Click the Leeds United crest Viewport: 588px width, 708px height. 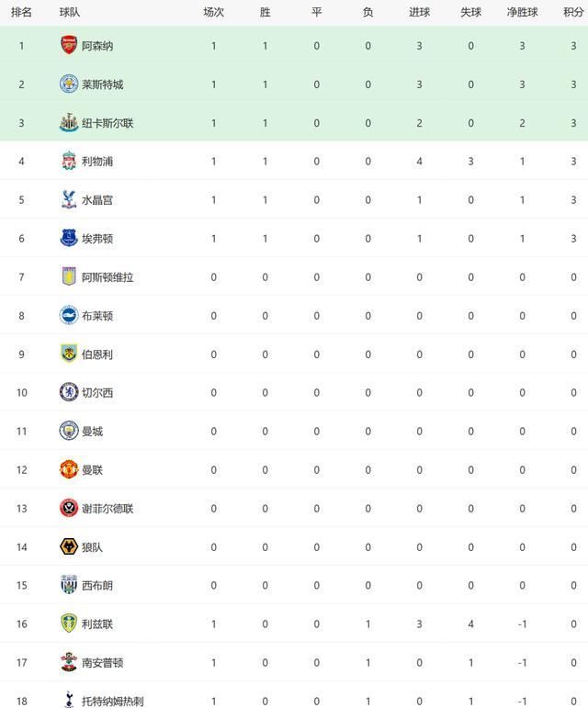[x=69, y=624]
